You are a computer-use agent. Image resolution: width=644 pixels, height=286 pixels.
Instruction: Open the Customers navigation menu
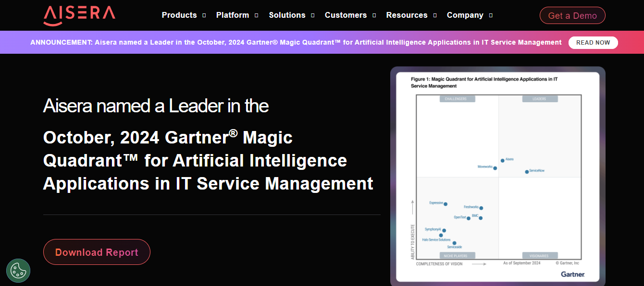tap(346, 15)
